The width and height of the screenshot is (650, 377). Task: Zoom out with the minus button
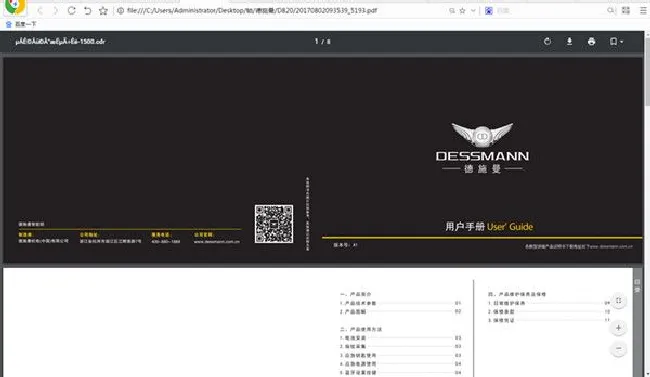pos(618,349)
